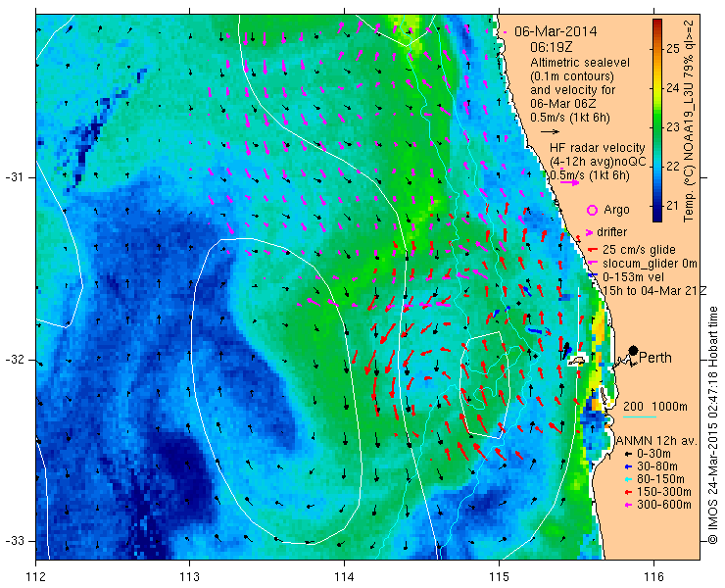Click the -33 latitude axis label
The width and height of the screenshot is (725, 588).
click(x=15, y=541)
